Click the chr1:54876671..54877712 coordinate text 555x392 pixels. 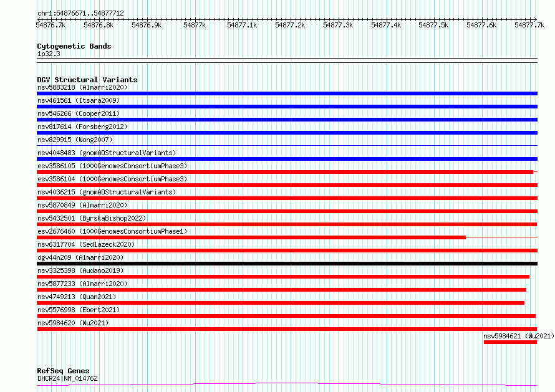80,14
